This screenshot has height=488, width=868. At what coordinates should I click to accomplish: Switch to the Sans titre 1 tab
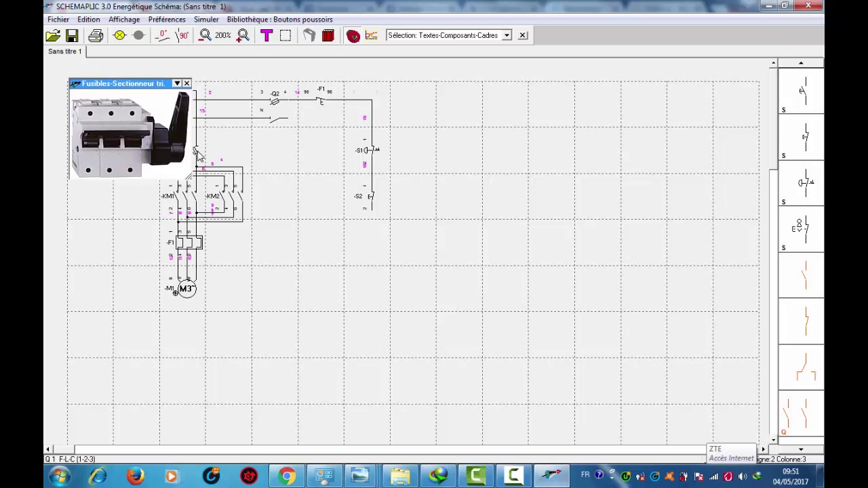65,52
